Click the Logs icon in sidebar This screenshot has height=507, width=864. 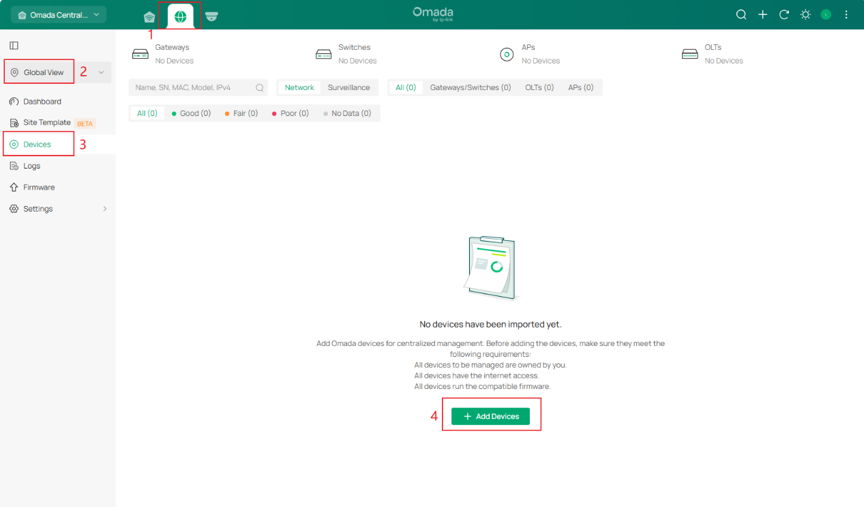click(x=14, y=166)
